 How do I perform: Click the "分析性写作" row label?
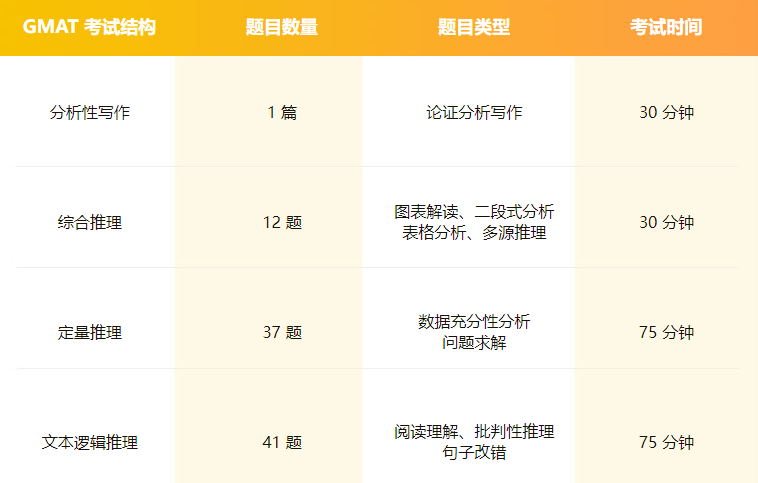click(x=90, y=112)
